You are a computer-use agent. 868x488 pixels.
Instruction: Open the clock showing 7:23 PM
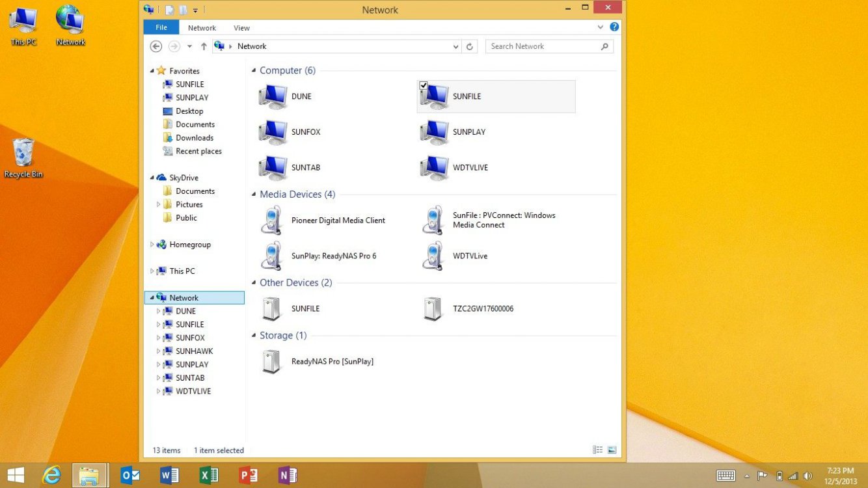[x=840, y=476]
